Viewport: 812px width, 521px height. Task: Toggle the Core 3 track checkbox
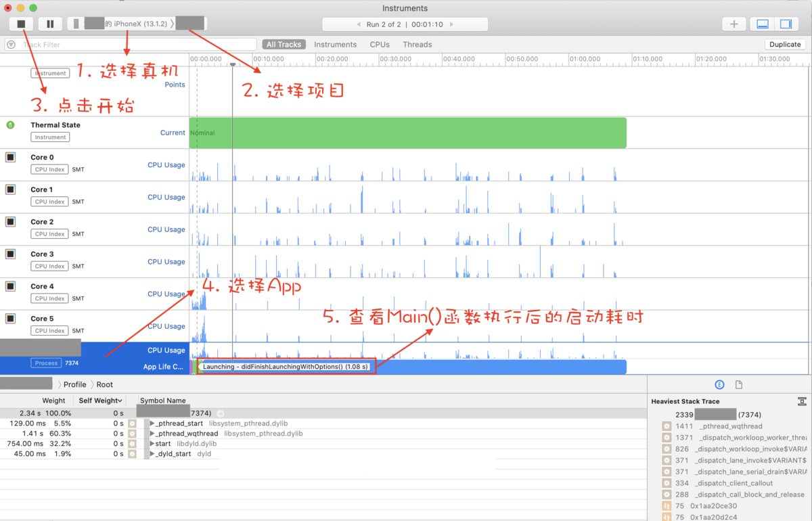tap(9, 254)
